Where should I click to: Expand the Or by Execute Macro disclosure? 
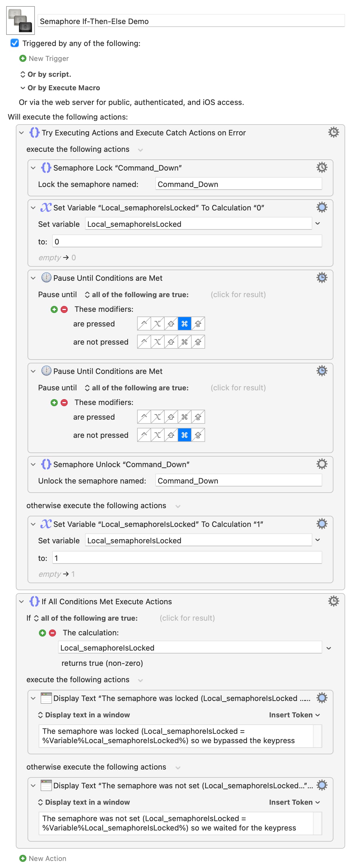pyautogui.click(x=23, y=88)
